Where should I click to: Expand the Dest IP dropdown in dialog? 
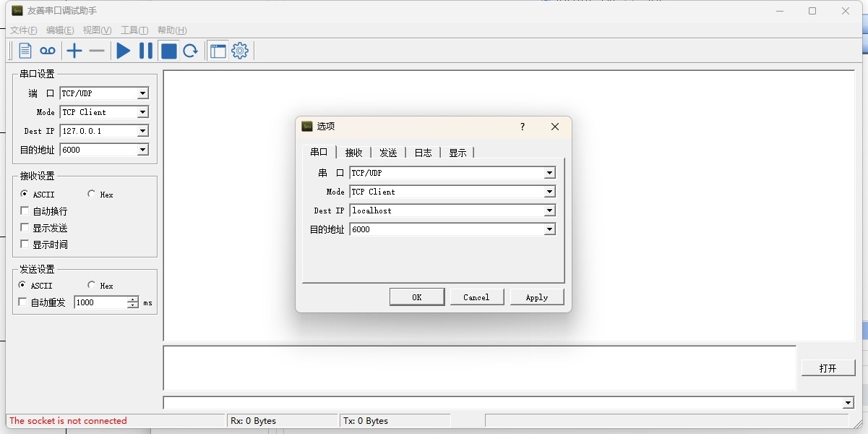[550, 210]
